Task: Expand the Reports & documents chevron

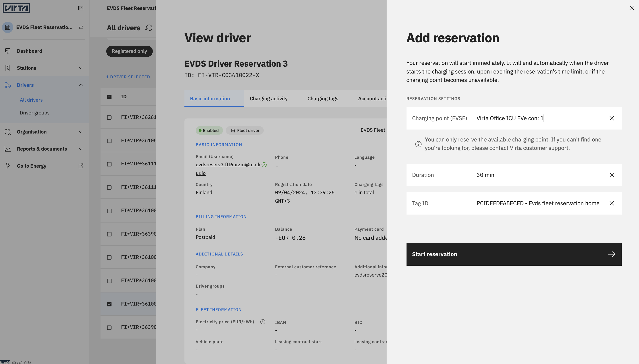Action: 81,149
